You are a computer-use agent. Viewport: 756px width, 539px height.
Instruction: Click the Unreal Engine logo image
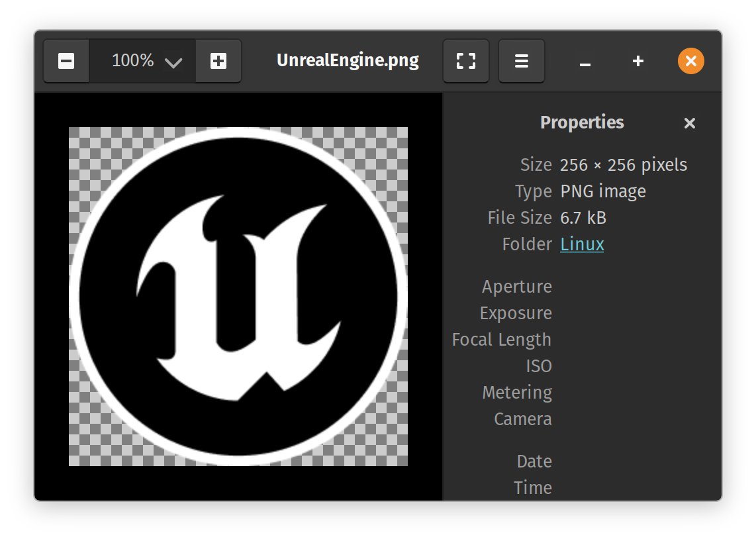(x=238, y=297)
